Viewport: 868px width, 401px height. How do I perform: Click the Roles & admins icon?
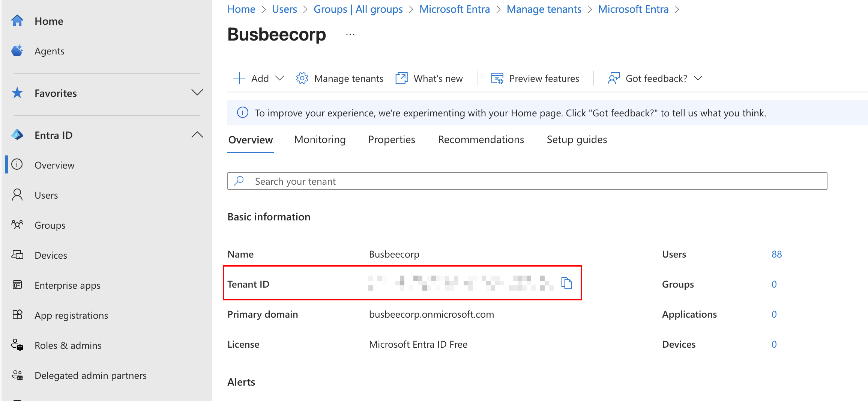17,345
